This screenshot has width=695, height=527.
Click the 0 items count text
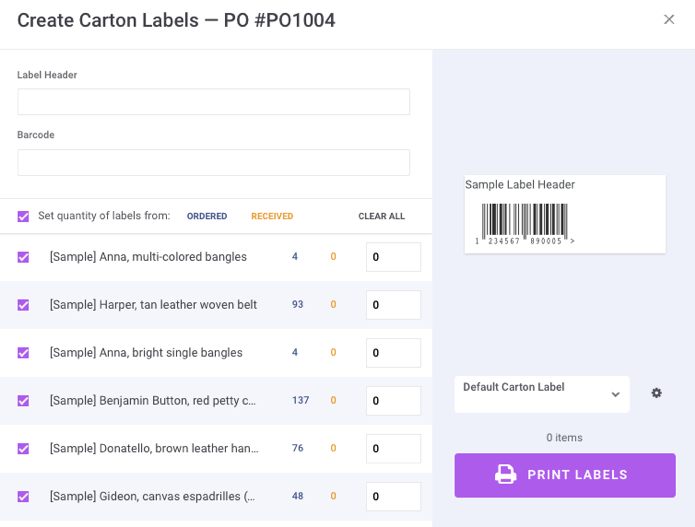click(x=564, y=437)
